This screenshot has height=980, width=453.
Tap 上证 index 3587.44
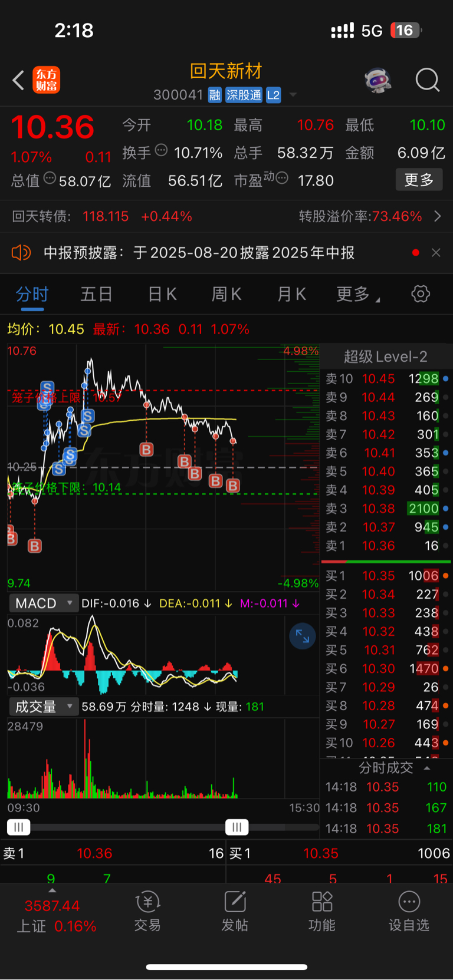pyautogui.click(x=52, y=906)
